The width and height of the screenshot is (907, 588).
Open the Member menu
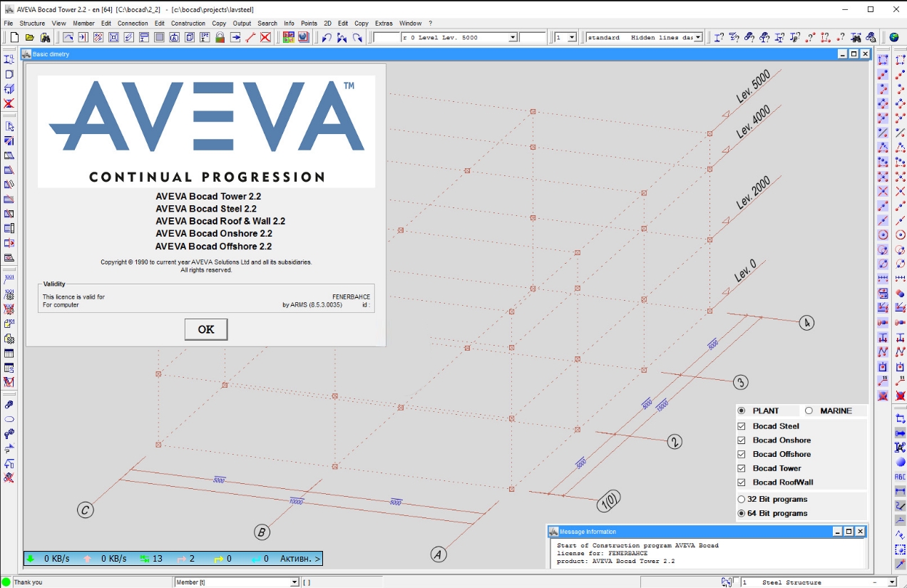click(83, 24)
